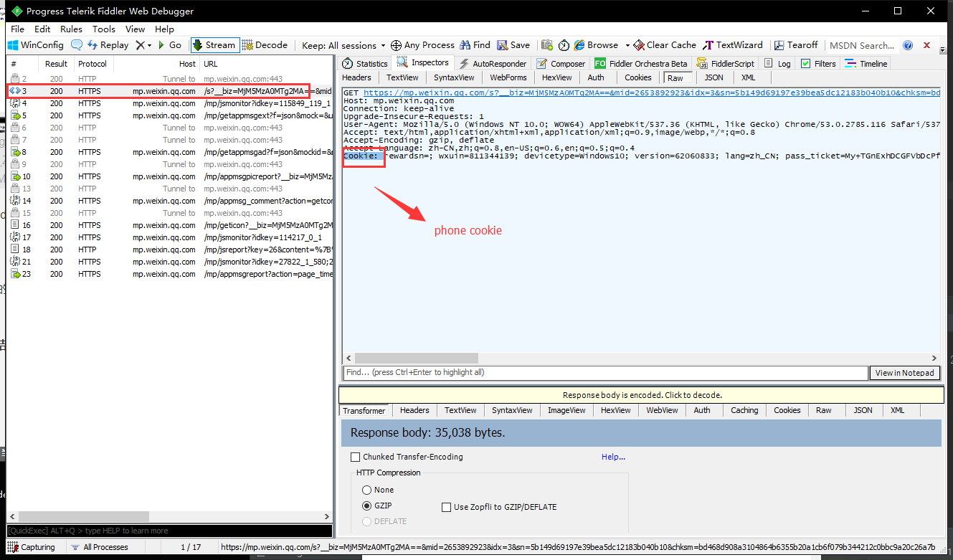The width and height of the screenshot is (953, 560).
Task: Select the None compression radio button
Action: click(x=367, y=490)
